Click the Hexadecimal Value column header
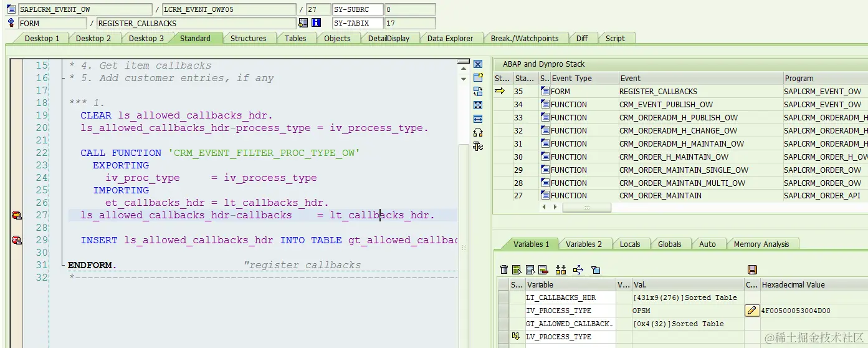Screen dimensions: 868x348 814,284
